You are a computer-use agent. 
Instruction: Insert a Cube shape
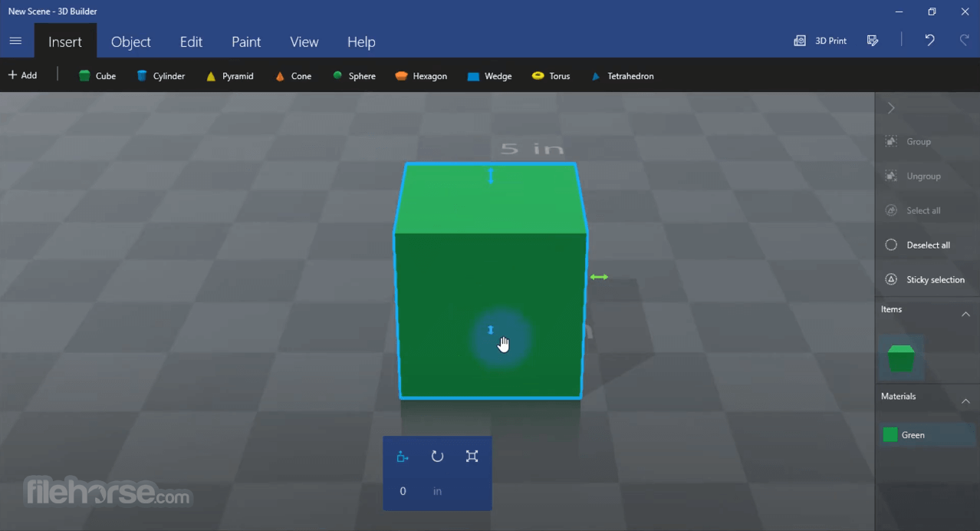(x=97, y=76)
